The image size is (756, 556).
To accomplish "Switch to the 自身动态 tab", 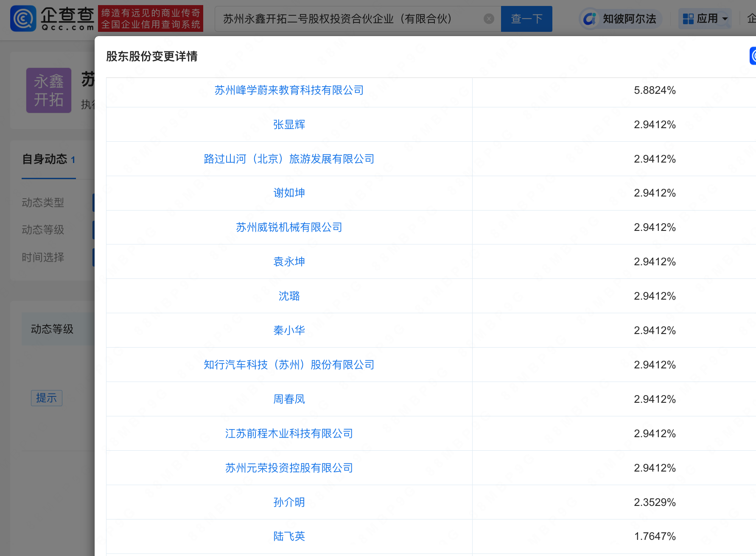I will coord(48,160).
